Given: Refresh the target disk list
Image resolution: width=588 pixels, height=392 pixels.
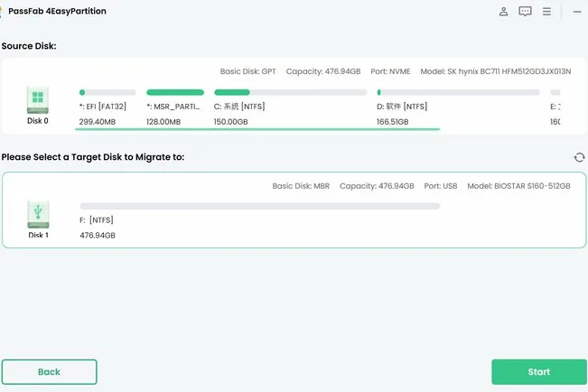Looking at the screenshot, I should (x=579, y=157).
